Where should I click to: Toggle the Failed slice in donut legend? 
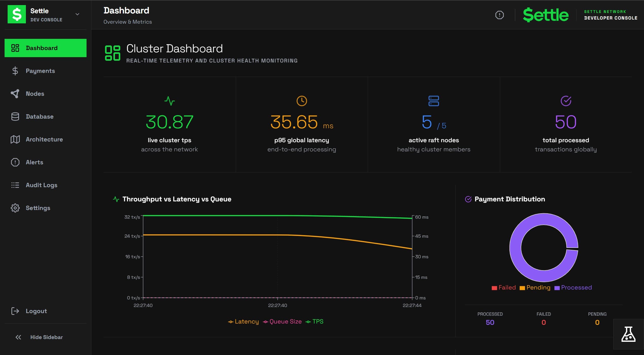504,287
